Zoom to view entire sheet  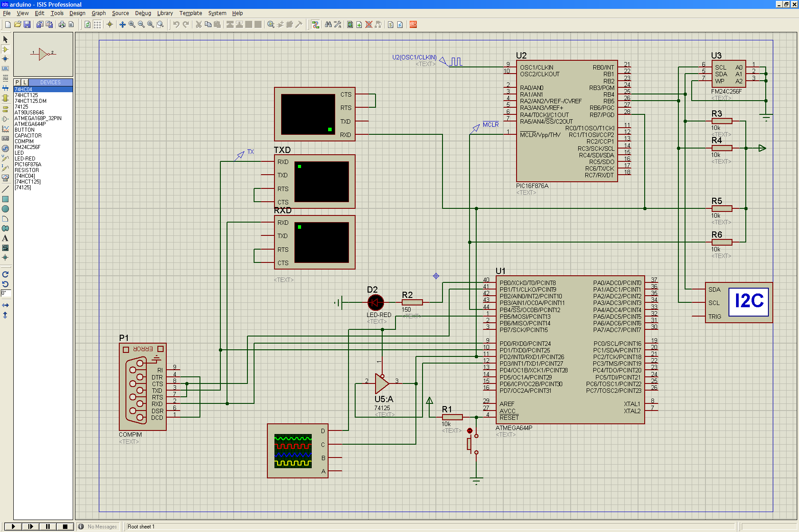pos(151,24)
